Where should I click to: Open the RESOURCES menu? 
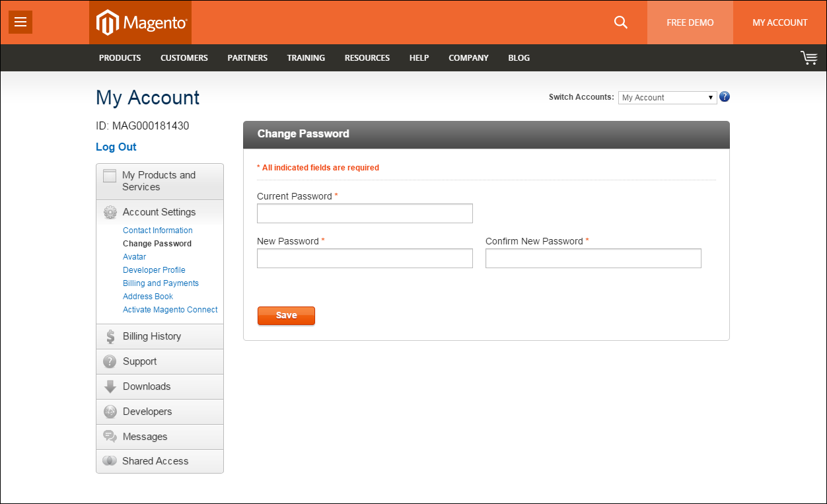pyautogui.click(x=367, y=58)
